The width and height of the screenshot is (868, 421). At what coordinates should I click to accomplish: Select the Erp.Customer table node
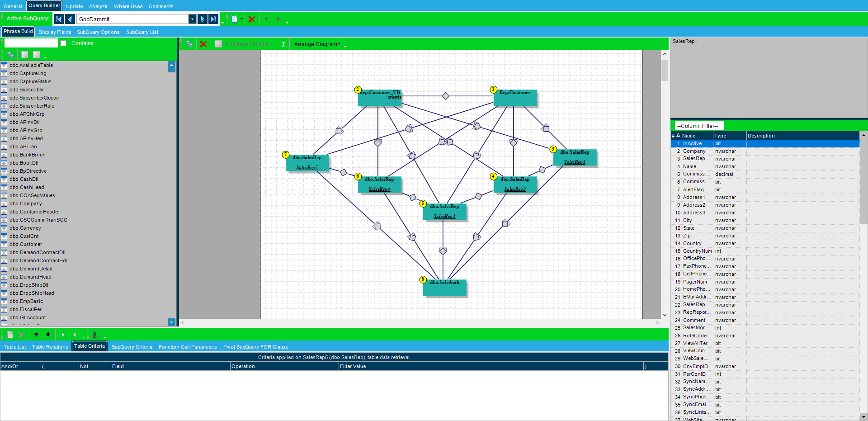point(515,98)
